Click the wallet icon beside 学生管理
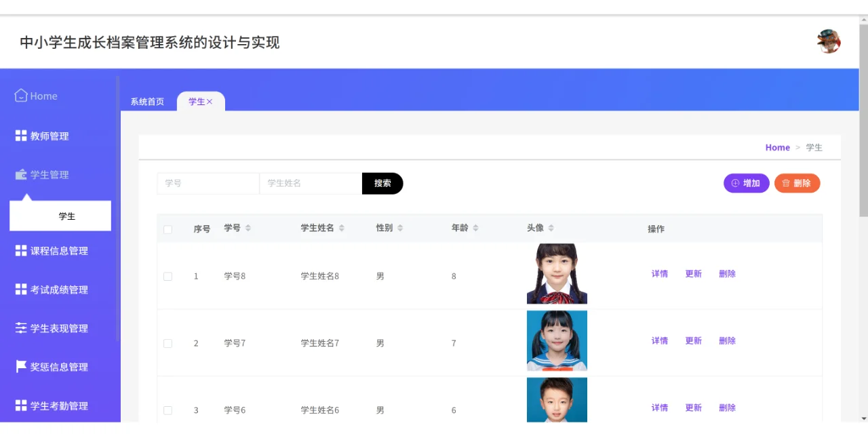Screen dimensions: 868x434 point(21,174)
